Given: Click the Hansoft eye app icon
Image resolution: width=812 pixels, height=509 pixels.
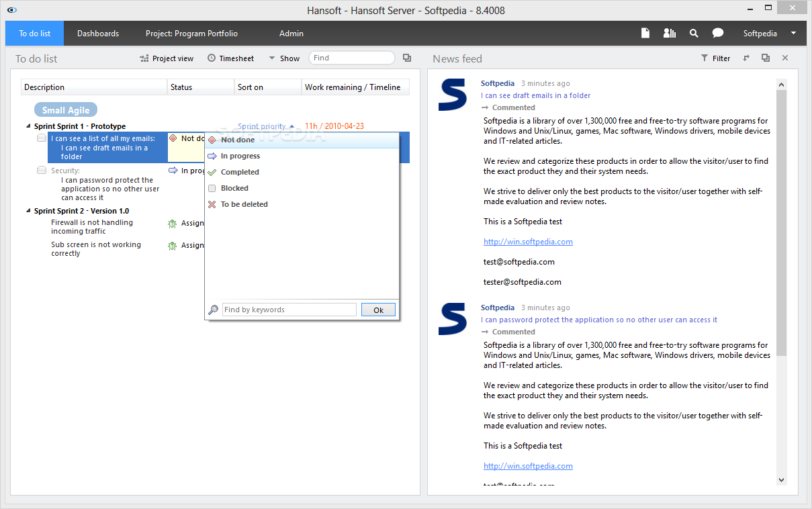Looking at the screenshot, I should (11, 10).
